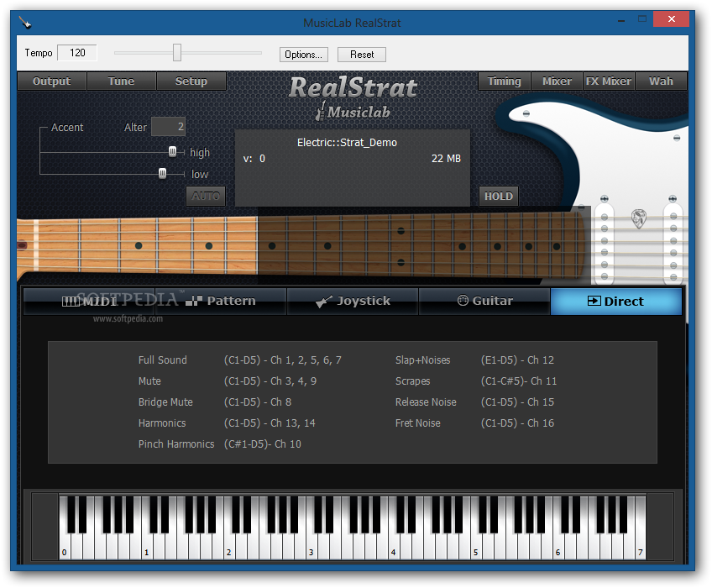Click the Tempo slider handle
The width and height of the screenshot is (712, 588).
tap(177, 53)
